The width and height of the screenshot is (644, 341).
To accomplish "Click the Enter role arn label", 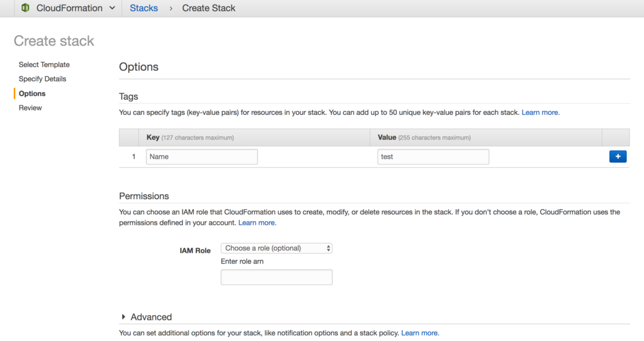I will coord(242,261).
